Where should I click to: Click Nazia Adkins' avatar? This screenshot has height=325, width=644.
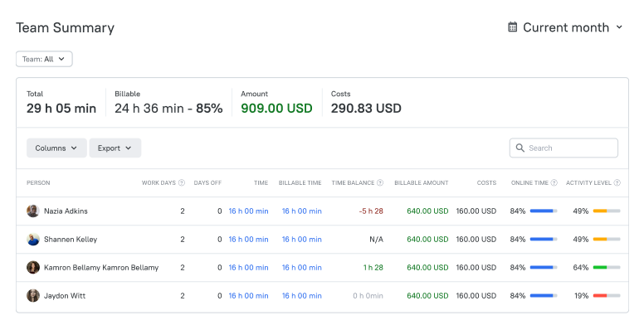pyautogui.click(x=33, y=211)
